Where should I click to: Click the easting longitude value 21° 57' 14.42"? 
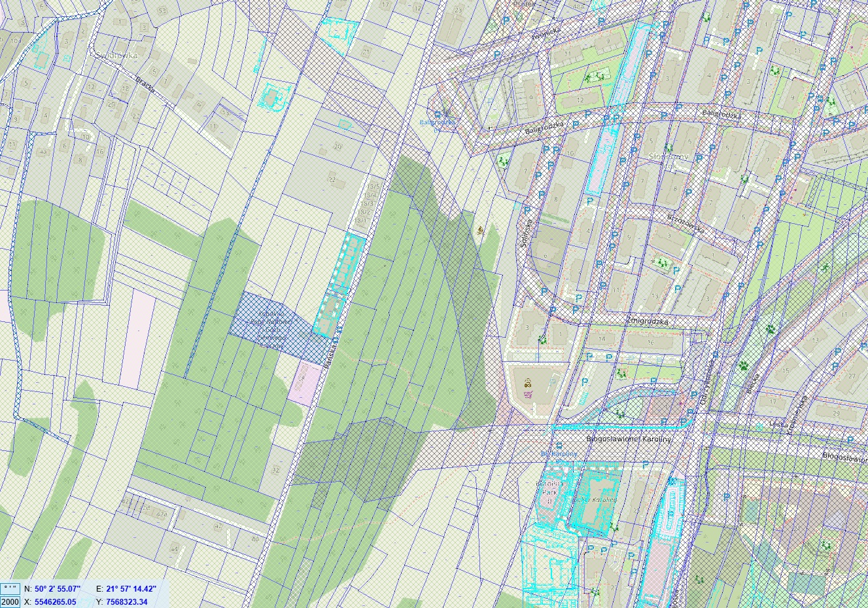point(131,589)
